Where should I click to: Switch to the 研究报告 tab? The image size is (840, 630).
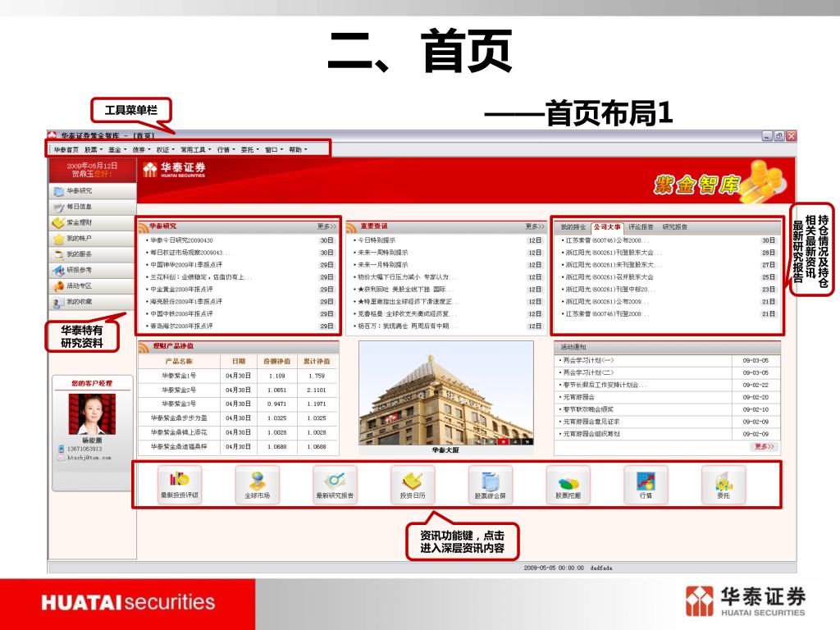click(x=674, y=227)
